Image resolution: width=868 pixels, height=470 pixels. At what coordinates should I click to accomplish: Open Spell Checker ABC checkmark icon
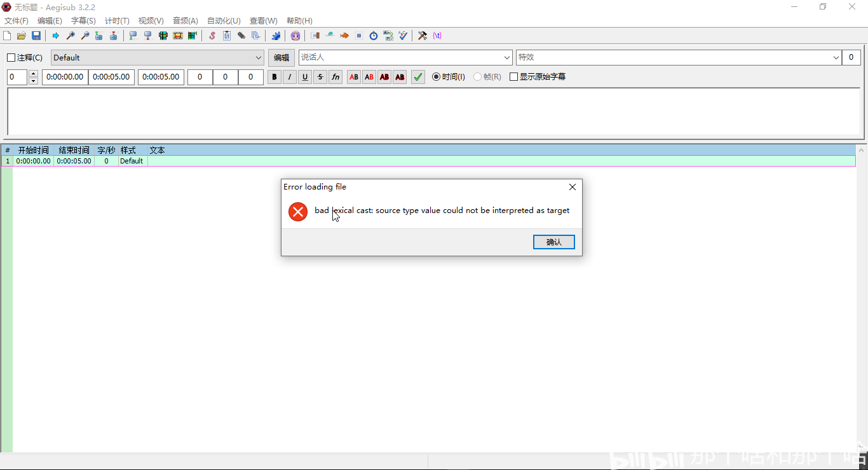point(403,36)
